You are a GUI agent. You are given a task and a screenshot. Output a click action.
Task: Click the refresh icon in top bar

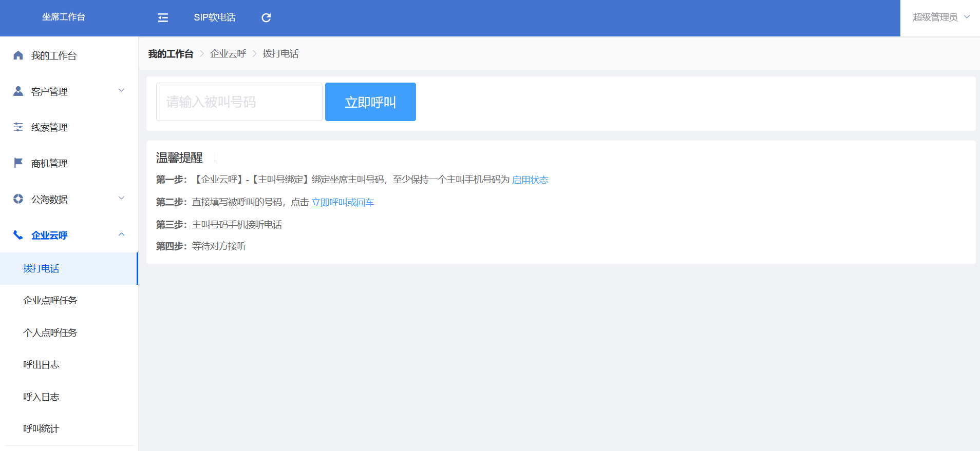pos(266,18)
